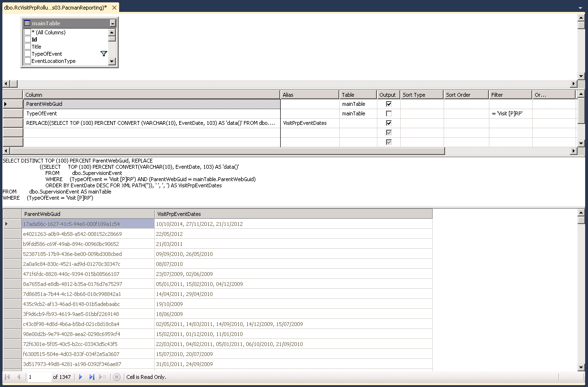Click the results grid scrollbar down arrow
The height and width of the screenshot is (387, 588).
click(x=580, y=368)
